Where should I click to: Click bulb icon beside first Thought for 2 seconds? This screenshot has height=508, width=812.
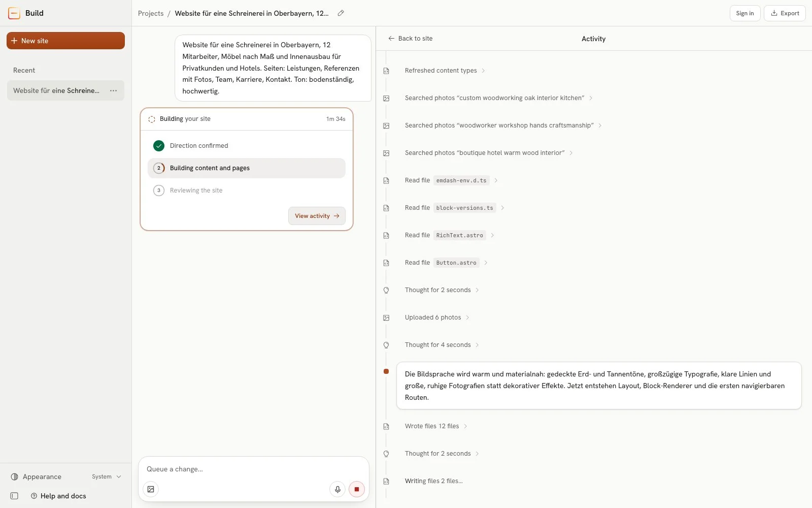[x=386, y=290]
